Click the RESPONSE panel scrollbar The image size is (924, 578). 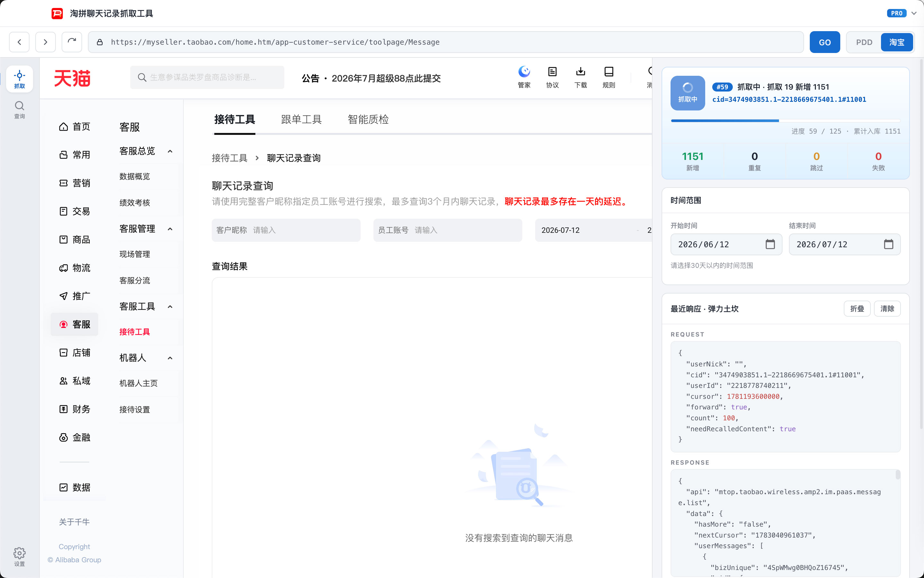(898, 474)
